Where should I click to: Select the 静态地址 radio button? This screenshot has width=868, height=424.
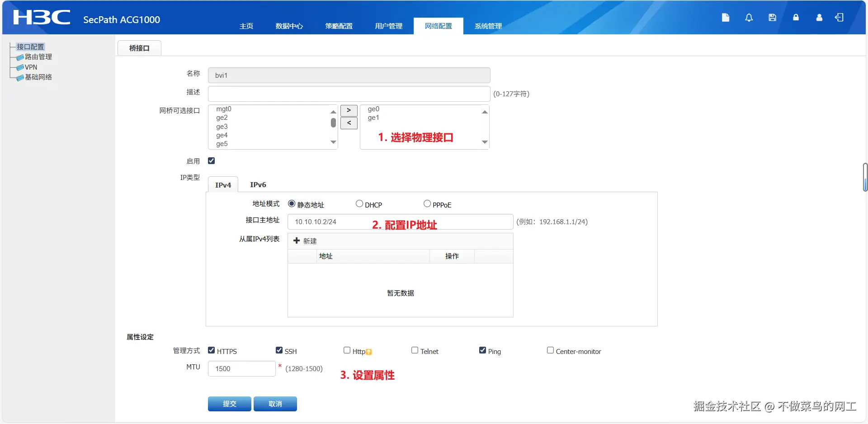[x=292, y=204]
